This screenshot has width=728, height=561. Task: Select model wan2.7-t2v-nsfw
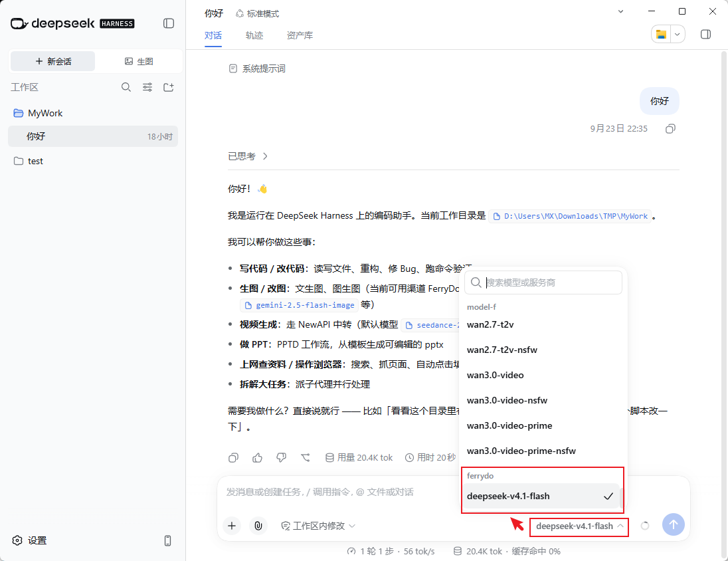click(x=543, y=350)
